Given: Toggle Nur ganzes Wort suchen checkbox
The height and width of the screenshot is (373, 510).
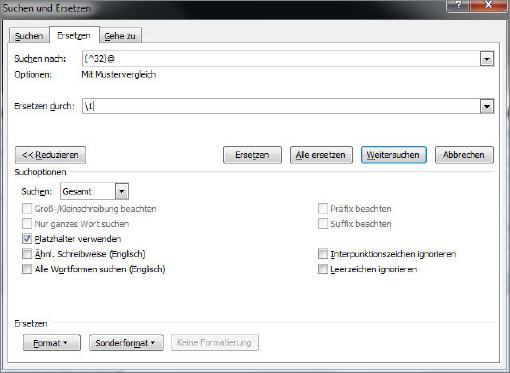Looking at the screenshot, I should [27, 224].
